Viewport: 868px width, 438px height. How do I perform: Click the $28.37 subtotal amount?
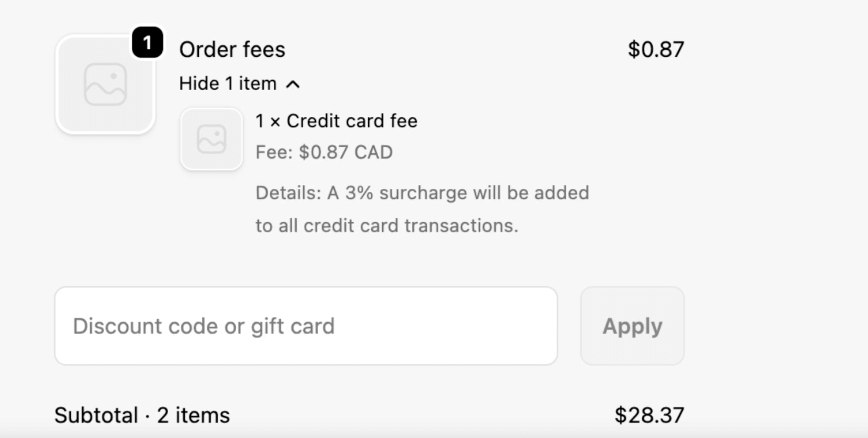[649, 415]
